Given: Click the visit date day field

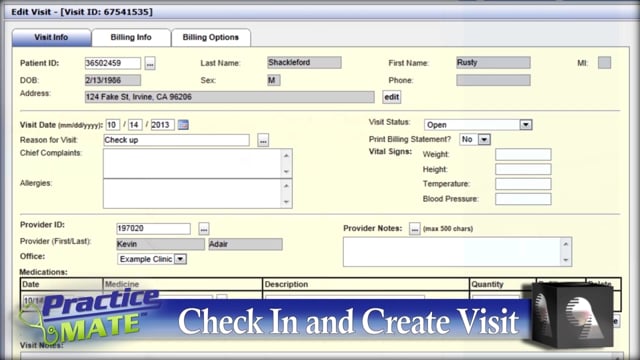Looking at the screenshot, I should point(135,125).
